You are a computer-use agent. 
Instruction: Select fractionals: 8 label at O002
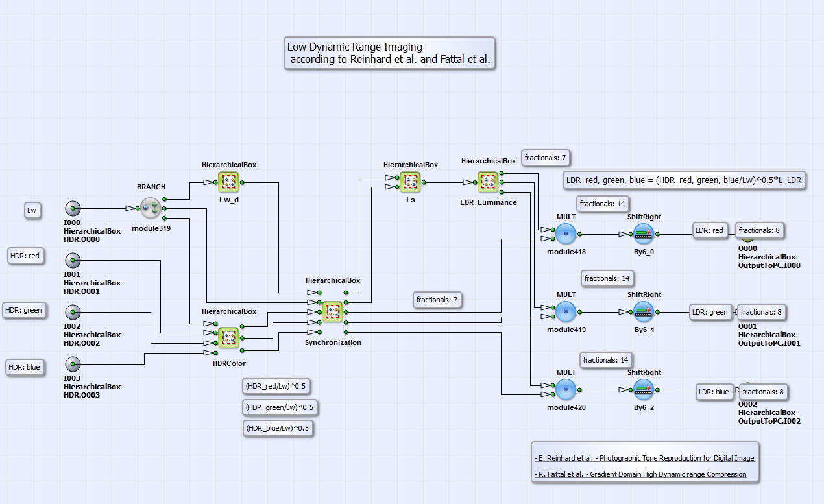click(x=764, y=392)
